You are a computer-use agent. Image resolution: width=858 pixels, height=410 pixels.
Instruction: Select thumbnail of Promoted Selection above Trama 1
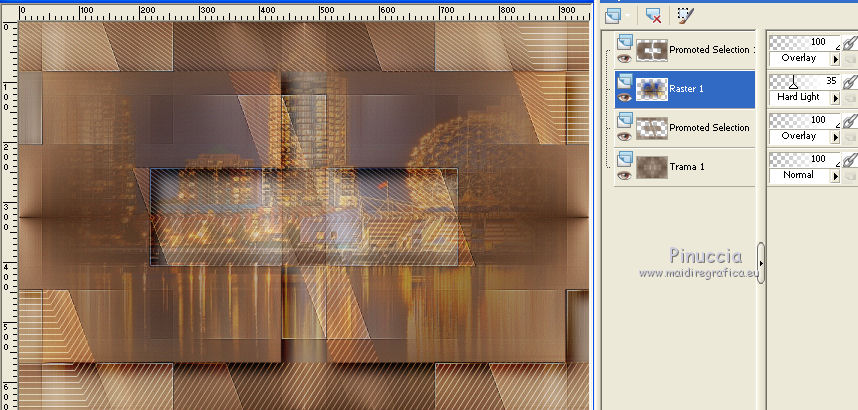pyautogui.click(x=652, y=128)
